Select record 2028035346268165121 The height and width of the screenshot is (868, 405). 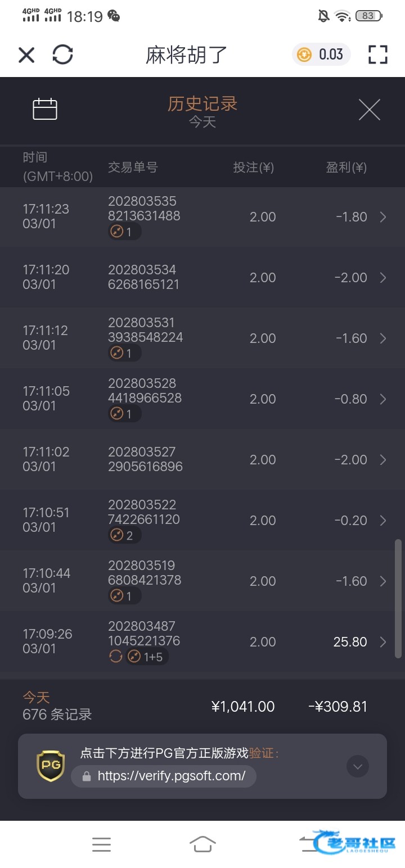click(x=143, y=277)
